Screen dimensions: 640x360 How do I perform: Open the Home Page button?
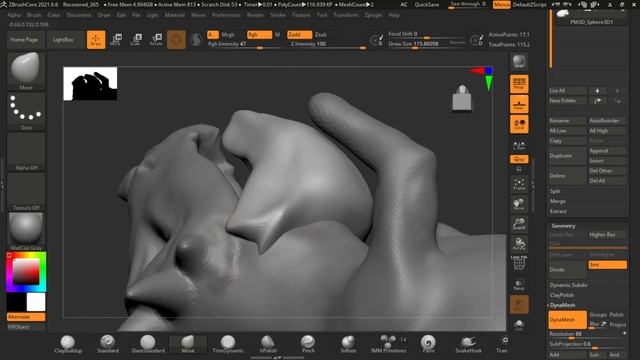tap(24, 40)
